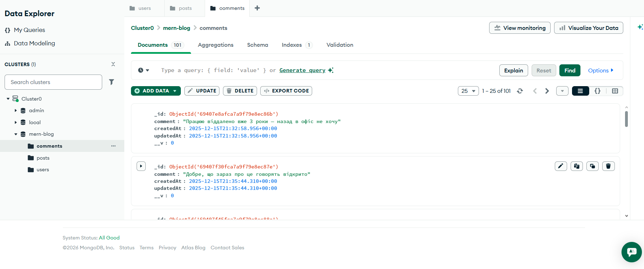Open the 25 per page dropdown
Image resolution: width=644 pixels, height=269 pixels.
click(468, 91)
